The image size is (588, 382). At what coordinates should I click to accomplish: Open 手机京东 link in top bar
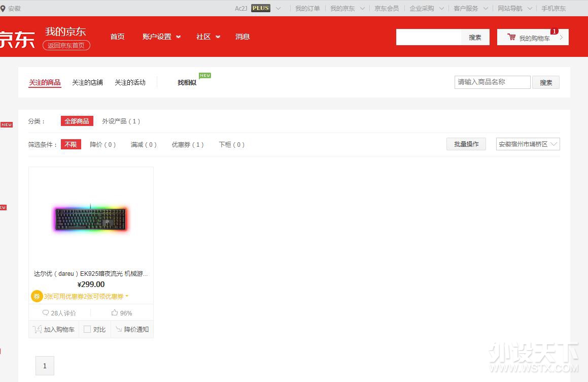tap(554, 8)
